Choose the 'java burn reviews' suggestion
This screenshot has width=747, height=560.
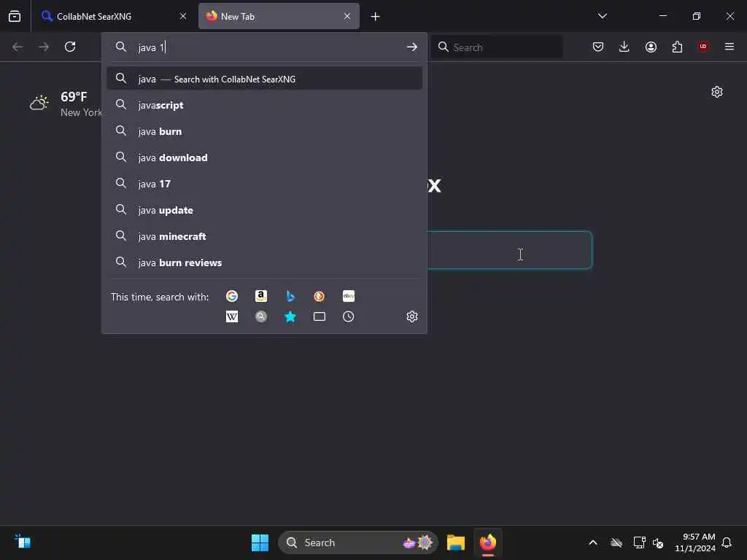click(264, 262)
